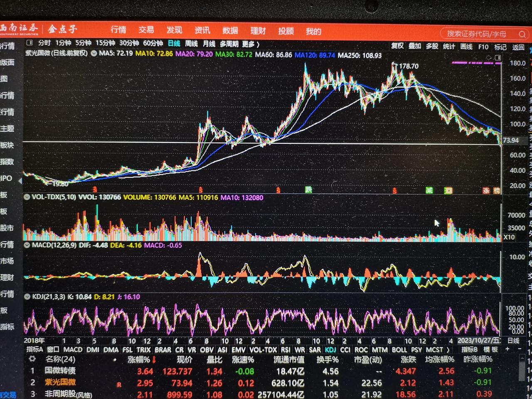Click the search magnifier icon
Screen dimensions: 532x399
click(x=522, y=34)
